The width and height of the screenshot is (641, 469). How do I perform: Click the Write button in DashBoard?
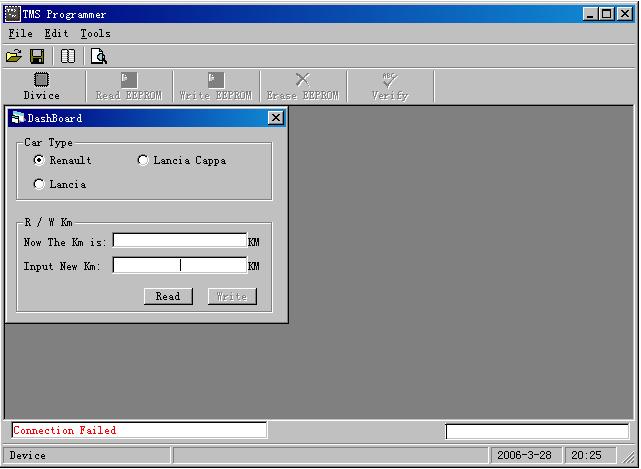(x=232, y=296)
